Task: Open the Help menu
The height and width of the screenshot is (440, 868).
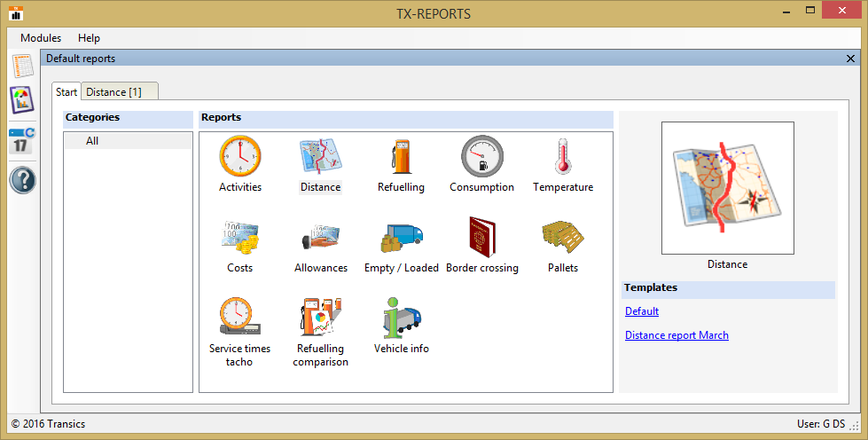Action: (x=89, y=38)
